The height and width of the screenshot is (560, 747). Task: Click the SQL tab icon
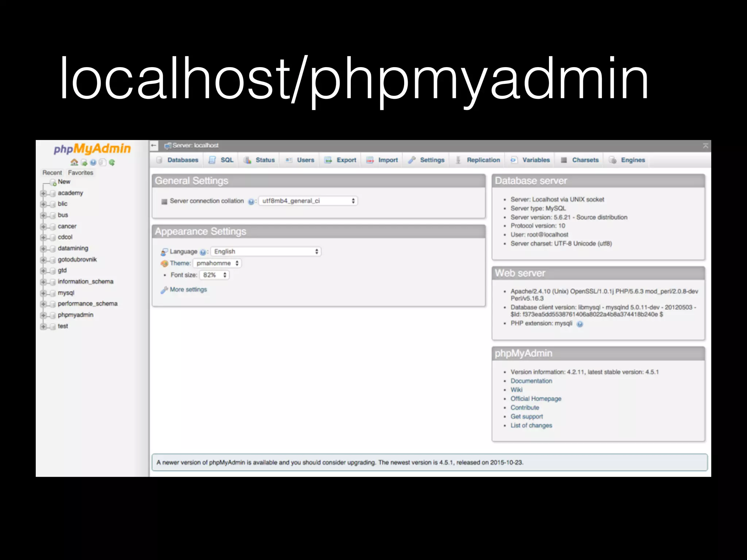(x=212, y=160)
